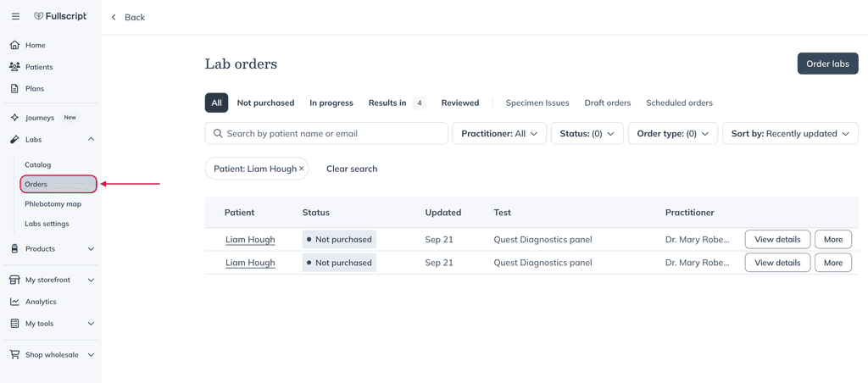Click Clear search link

[x=352, y=169]
